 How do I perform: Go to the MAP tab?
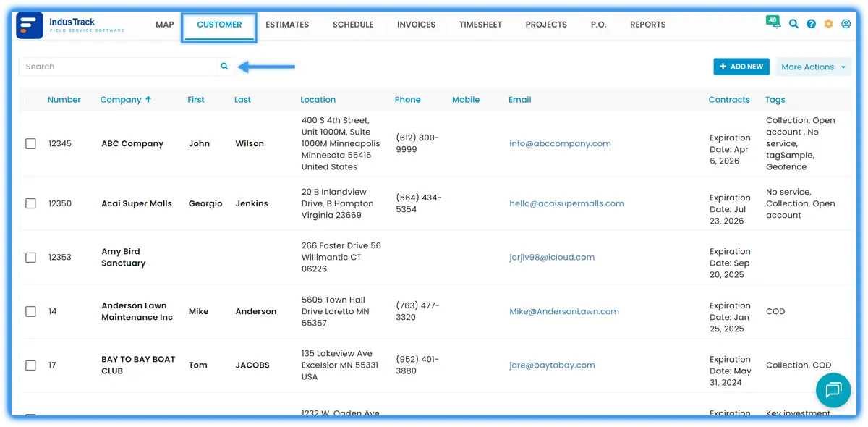[x=165, y=25]
